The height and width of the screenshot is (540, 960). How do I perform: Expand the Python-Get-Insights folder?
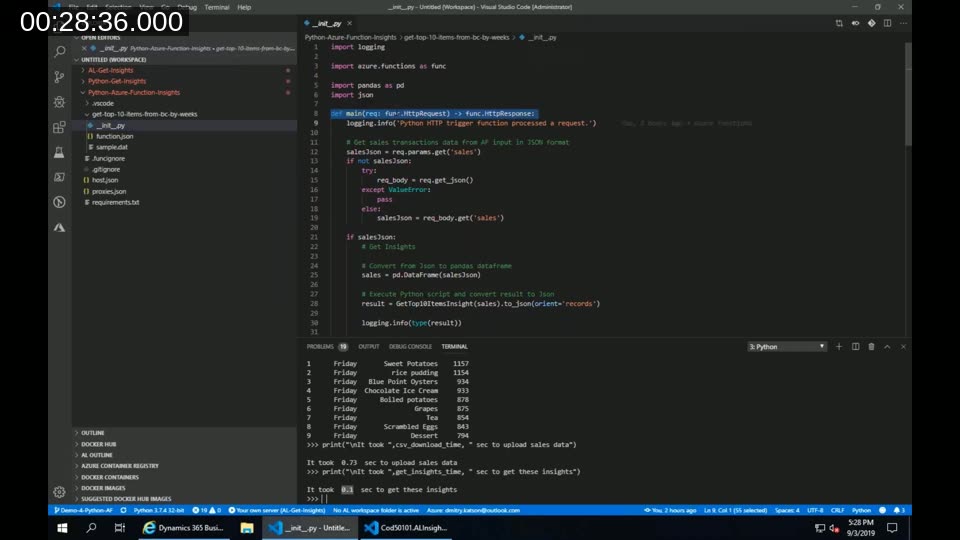pyautogui.click(x=116, y=81)
